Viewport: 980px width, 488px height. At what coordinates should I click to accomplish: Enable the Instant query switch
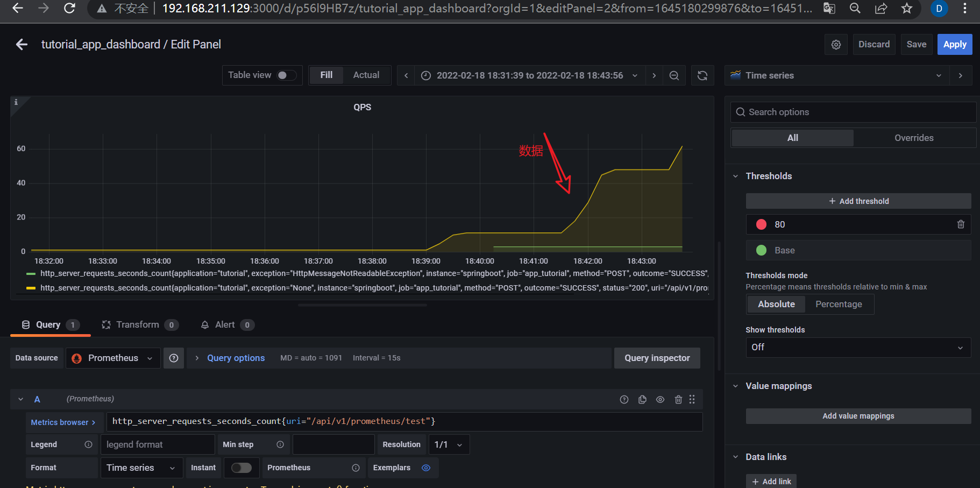click(242, 468)
